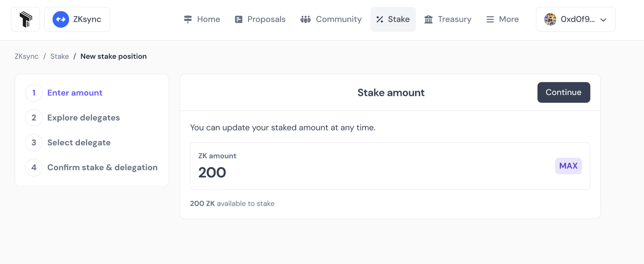This screenshot has width=644, height=264.
Task: Click the Stake percent icon
Action: pos(380,19)
